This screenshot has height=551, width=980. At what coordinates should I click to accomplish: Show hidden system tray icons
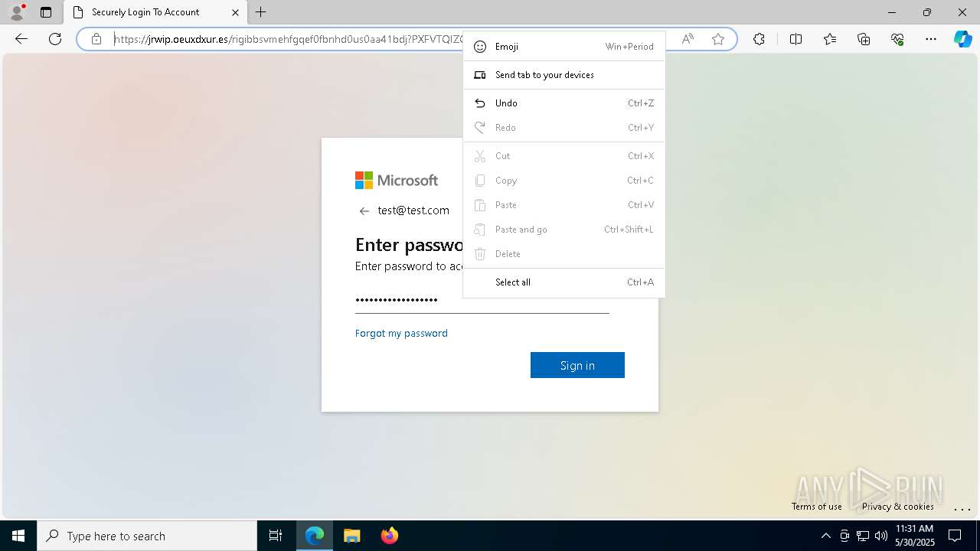click(825, 536)
